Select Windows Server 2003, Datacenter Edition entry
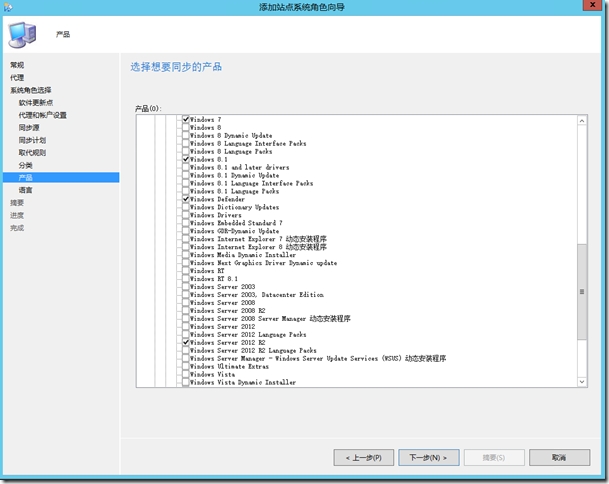 coord(256,294)
